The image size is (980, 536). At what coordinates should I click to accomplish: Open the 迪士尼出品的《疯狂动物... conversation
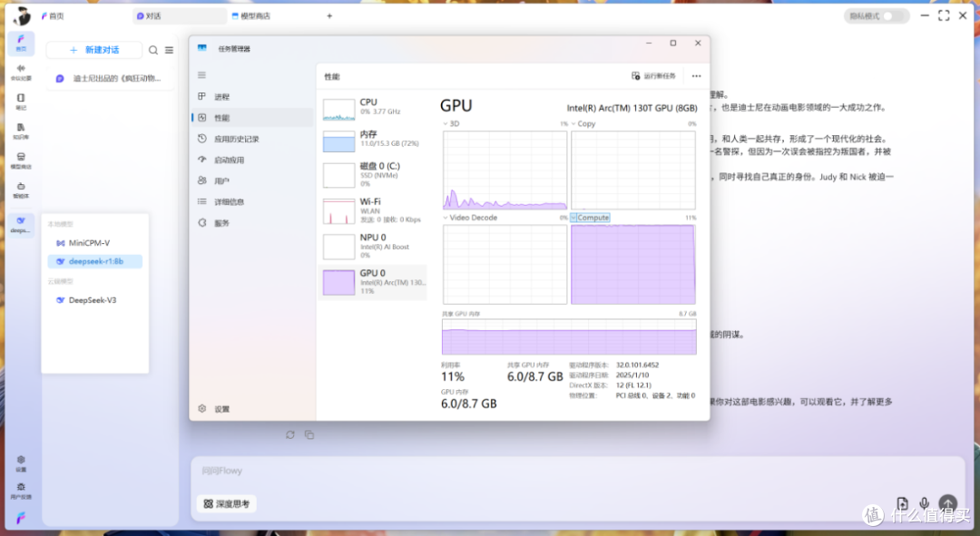(x=110, y=78)
